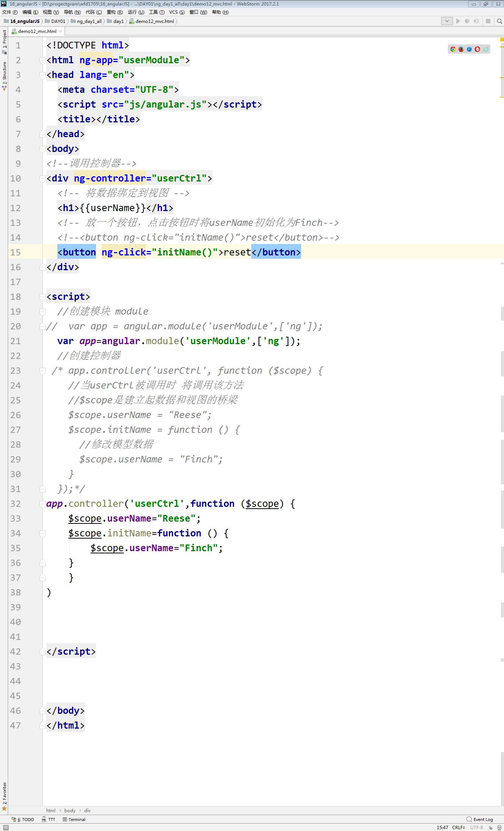504x831 pixels.
Task: Open the Event Log
Action: pos(480,819)
